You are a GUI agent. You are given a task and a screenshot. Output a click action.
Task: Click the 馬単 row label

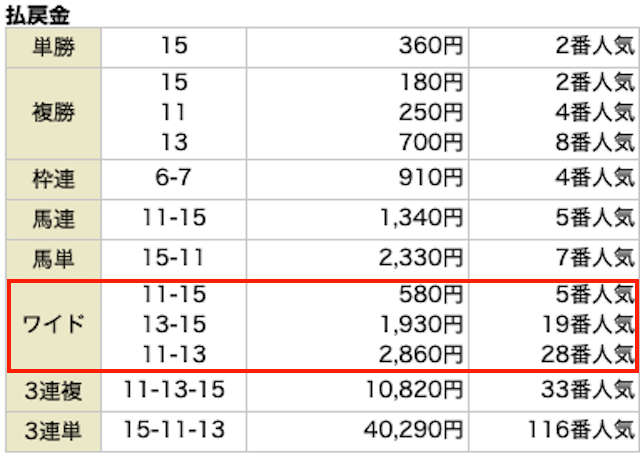53,259
